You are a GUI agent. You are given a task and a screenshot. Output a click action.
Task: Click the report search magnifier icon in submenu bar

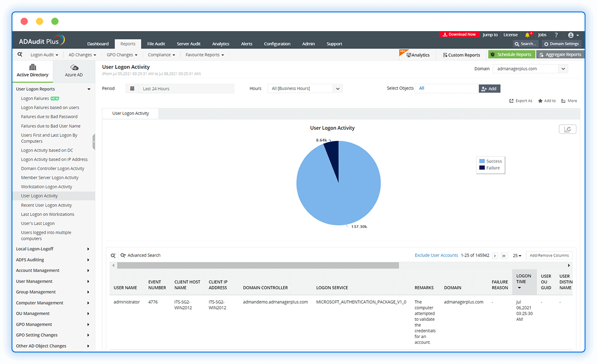click(x=20, y=55)
